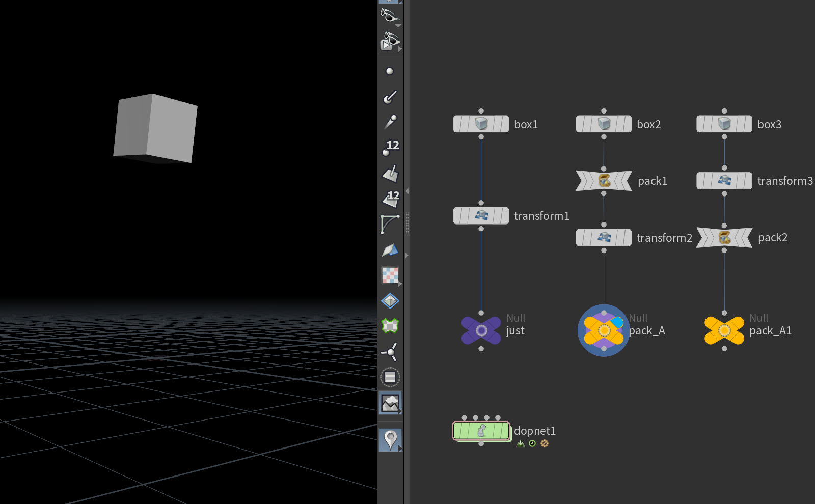This screenshot has width=815, height=504.
Task: Click the box3 node label
Action: click(770, 124)
